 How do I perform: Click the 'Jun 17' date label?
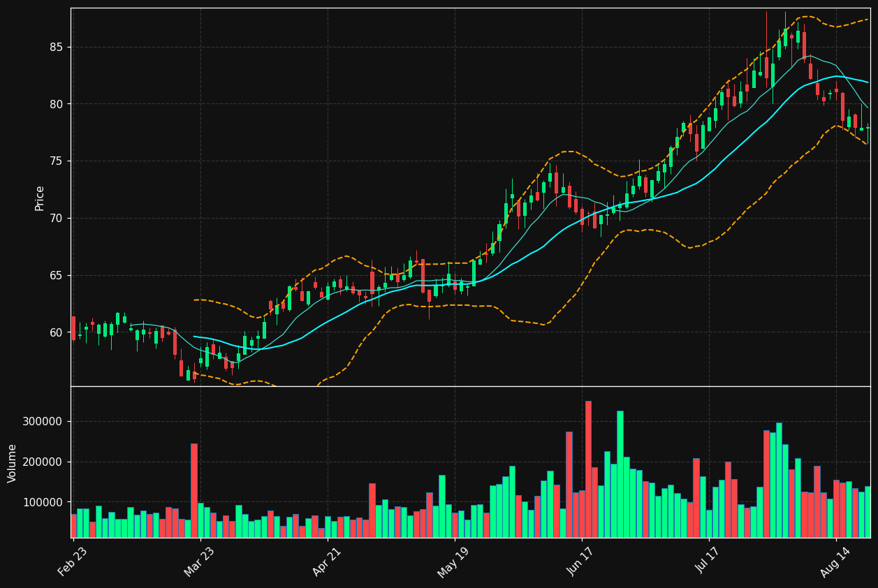pos(581,561)
